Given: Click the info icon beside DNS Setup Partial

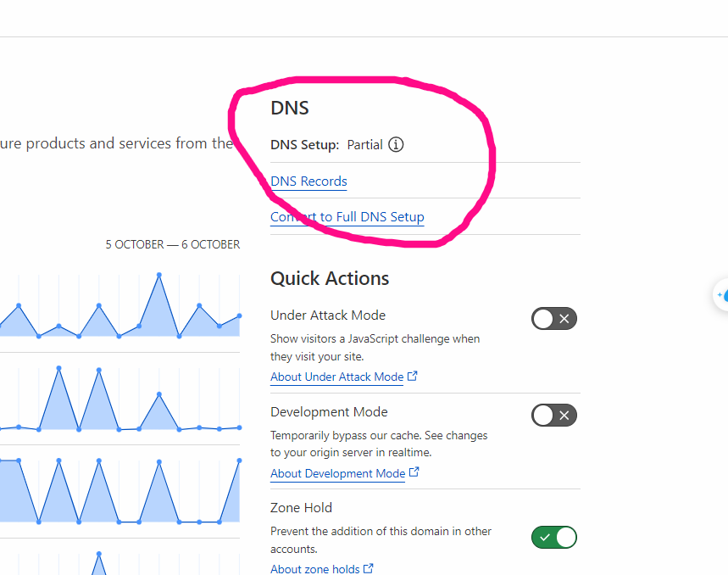Looking at the screenshot, I should pos(396,144).
